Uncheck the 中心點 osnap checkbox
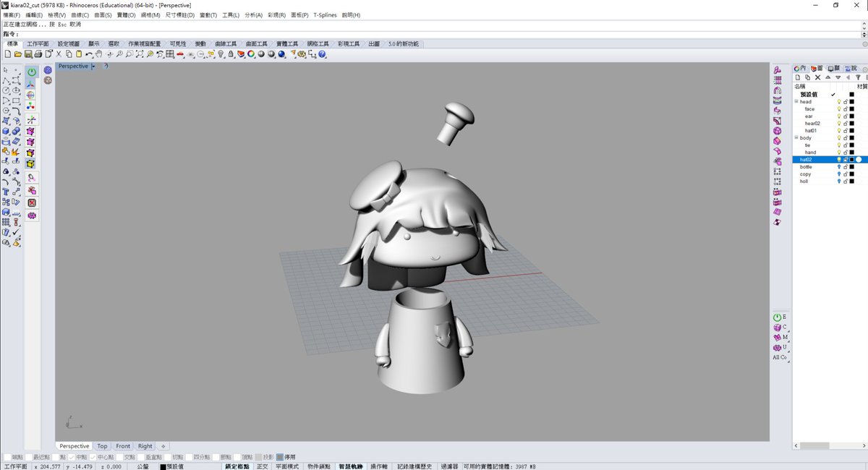The height and width of the screenshot is (470, 868). [x=93, y=457]
